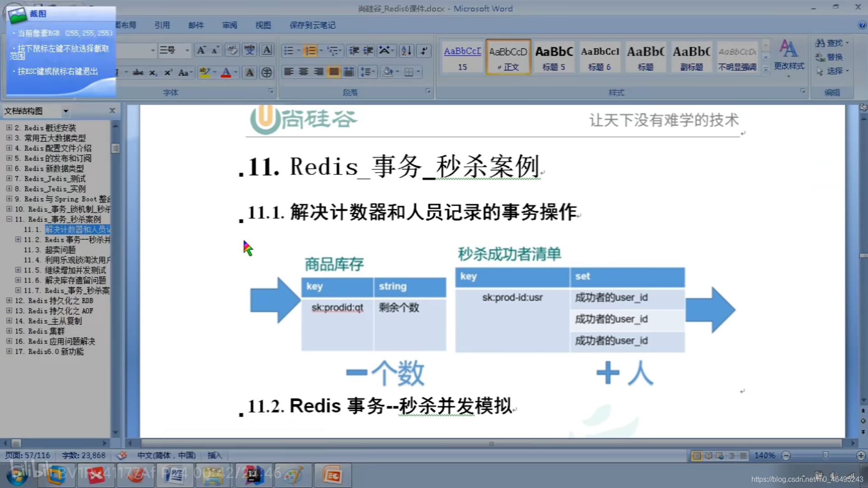Apply strikethrough formatting
Image resolution: width=868 pixels, height=488 pixels.
coord(138,72)
